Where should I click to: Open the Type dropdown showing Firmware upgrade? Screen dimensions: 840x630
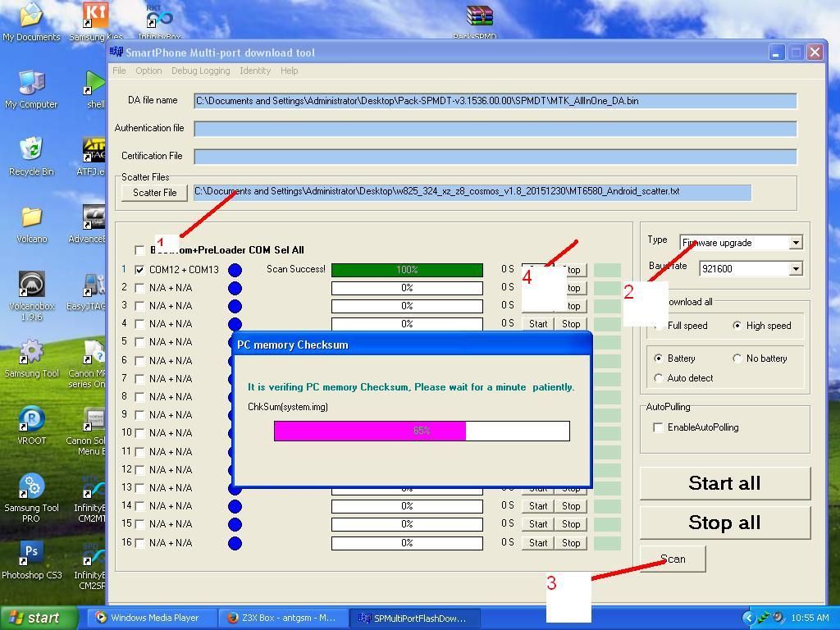(x=796, y=243)
